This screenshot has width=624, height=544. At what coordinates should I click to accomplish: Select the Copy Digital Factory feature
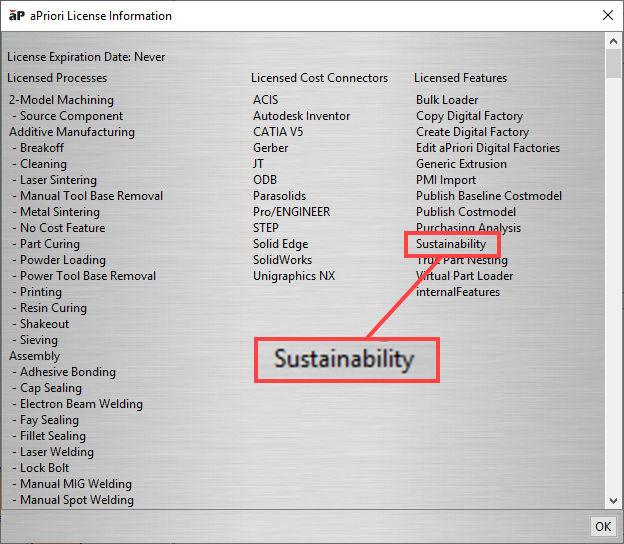coord(469,116)
